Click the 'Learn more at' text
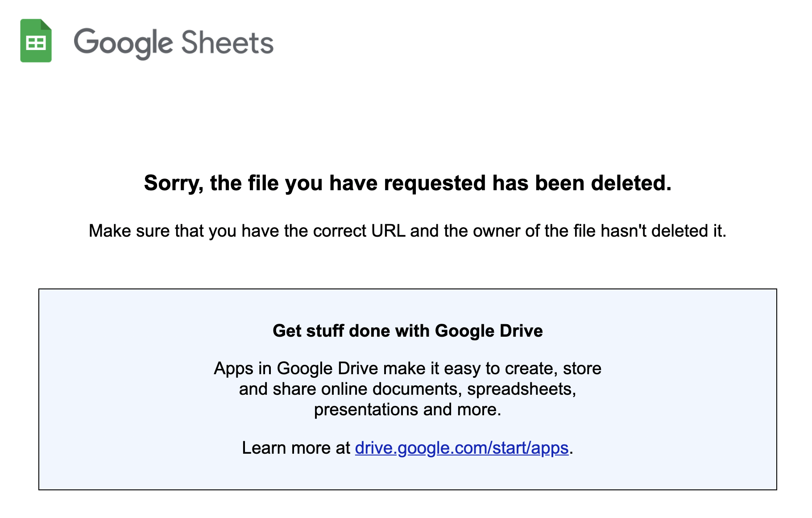 tap(296, 448)
